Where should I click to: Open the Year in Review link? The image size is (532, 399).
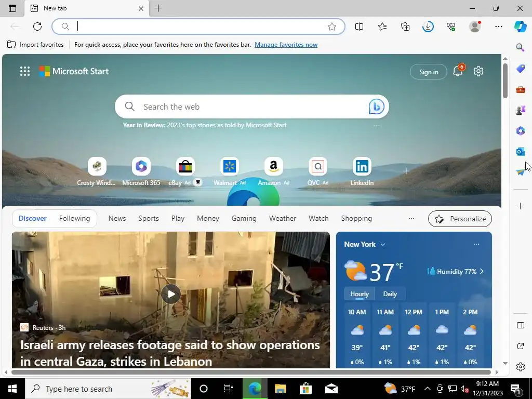coord(205,125)
